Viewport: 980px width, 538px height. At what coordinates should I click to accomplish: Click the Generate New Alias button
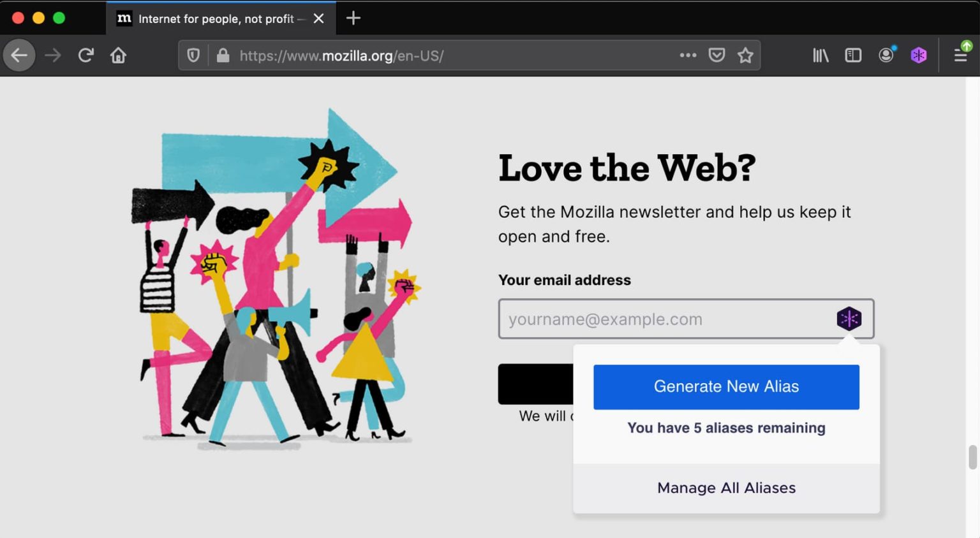725,387
